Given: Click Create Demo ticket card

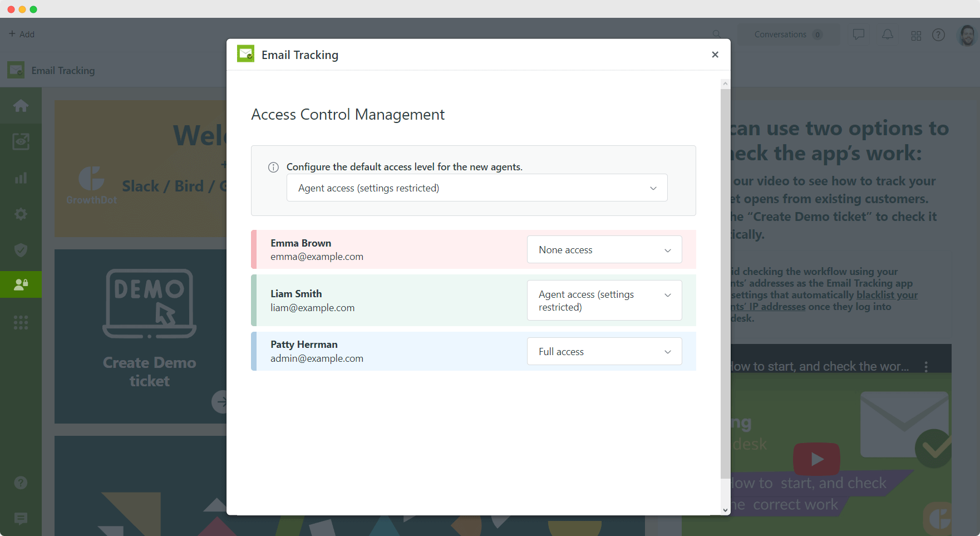Looking at the screenshot, I should pyautogui.click(x=141, y=336).
